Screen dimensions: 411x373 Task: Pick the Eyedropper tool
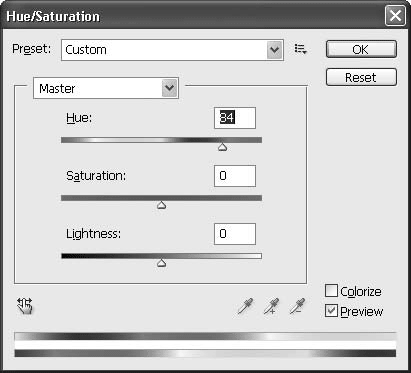pos(245,306)
